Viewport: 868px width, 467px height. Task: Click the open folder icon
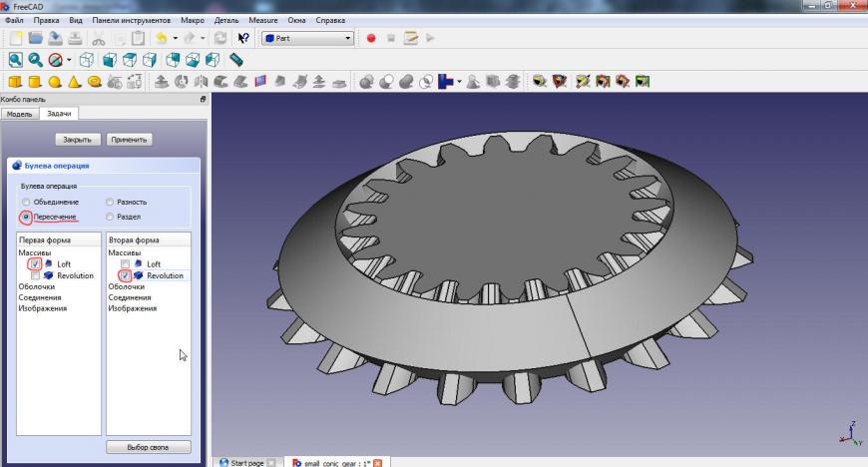pos(36,38)
